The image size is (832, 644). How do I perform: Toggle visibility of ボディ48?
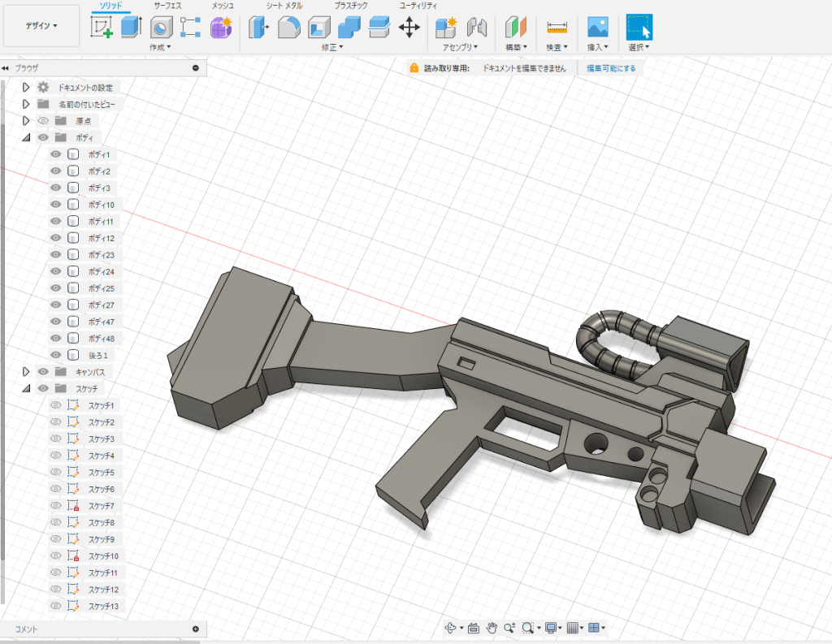(56, 339)
